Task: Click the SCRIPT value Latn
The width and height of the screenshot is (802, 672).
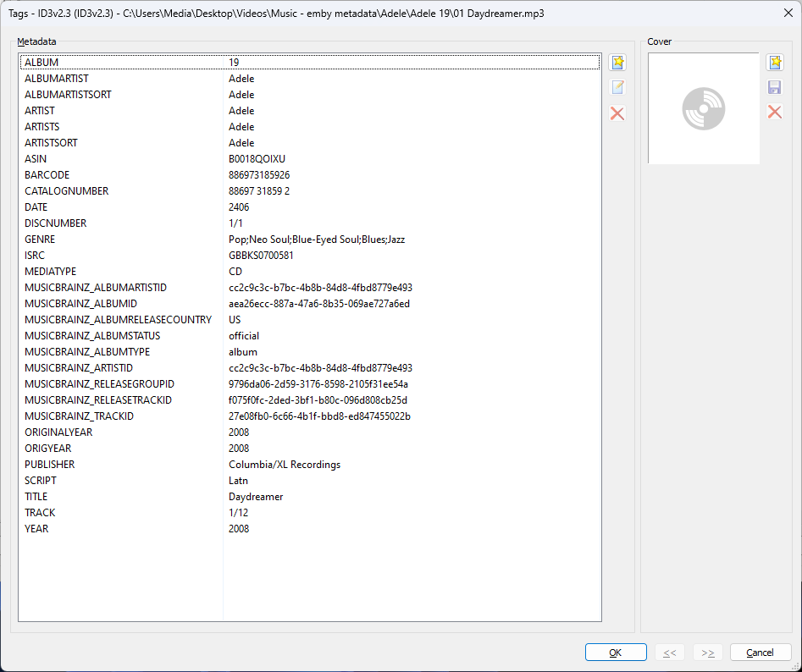Action: [x=238, y=481]
